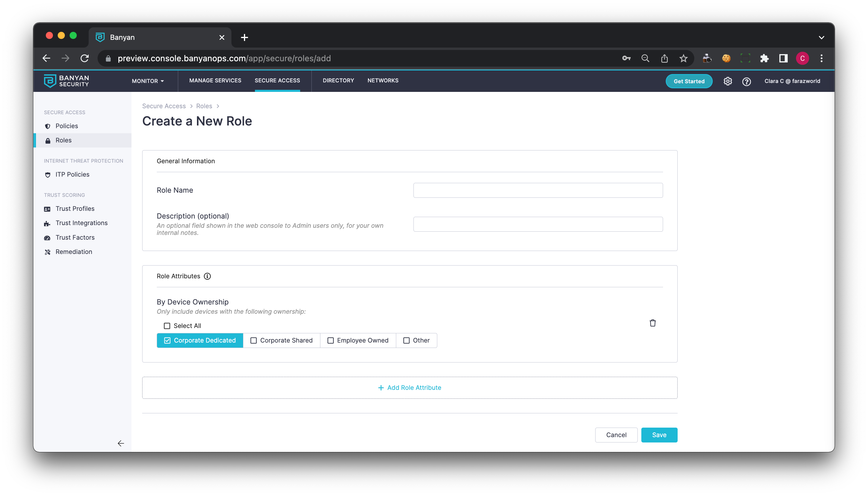Click the help question mark icon
Image resolution: width=868 pixels, height=496 pixels.
tap(746, 81)
